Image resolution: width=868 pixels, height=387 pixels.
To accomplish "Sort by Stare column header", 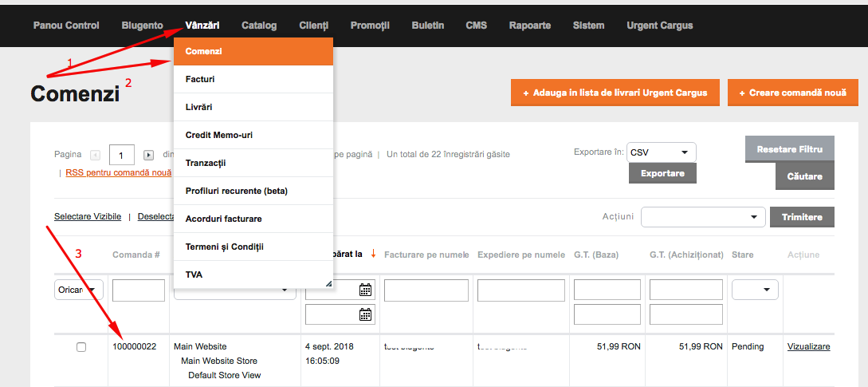I will pyautogui.click(x=742, y=255).
